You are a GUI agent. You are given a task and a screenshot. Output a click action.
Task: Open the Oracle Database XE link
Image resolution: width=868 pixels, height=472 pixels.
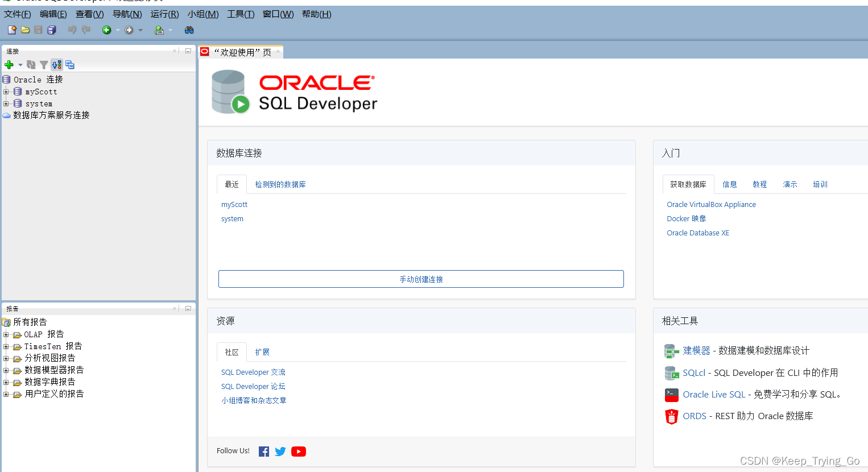(698, 233)
